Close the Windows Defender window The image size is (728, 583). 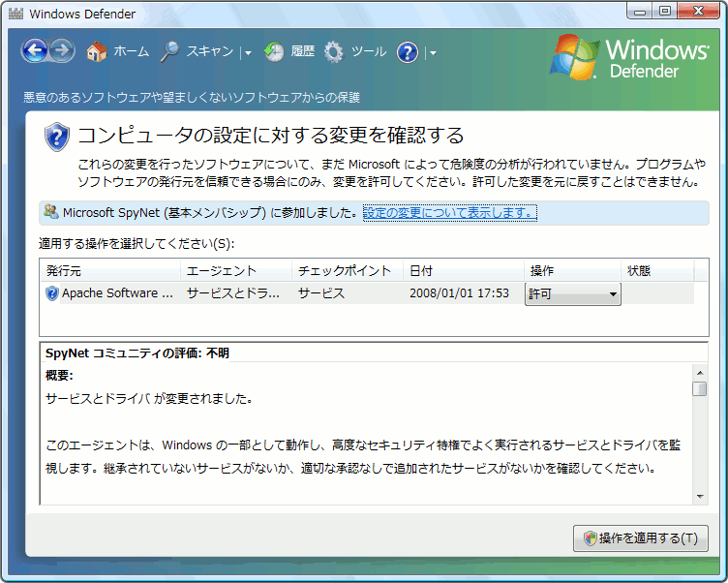coord(699,11)
